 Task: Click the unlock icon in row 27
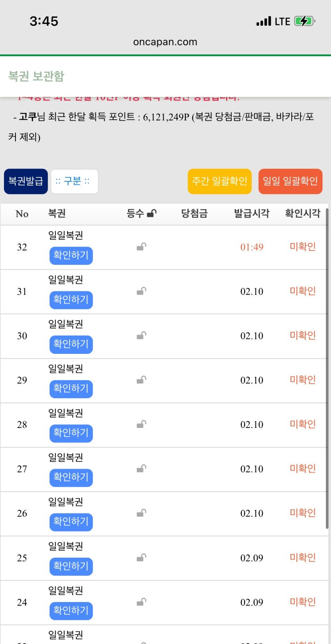click(x=142, y=469)
